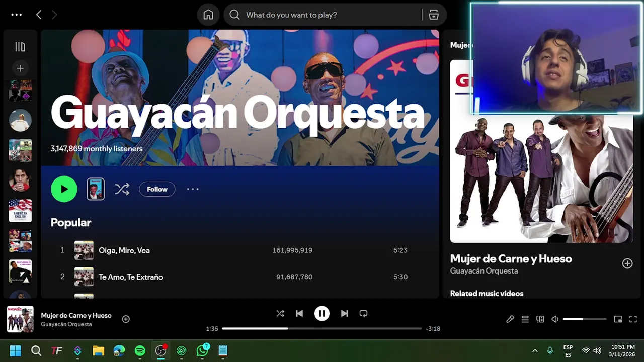Skip to the next track
644x362 pixels.
tap(344, 313)
